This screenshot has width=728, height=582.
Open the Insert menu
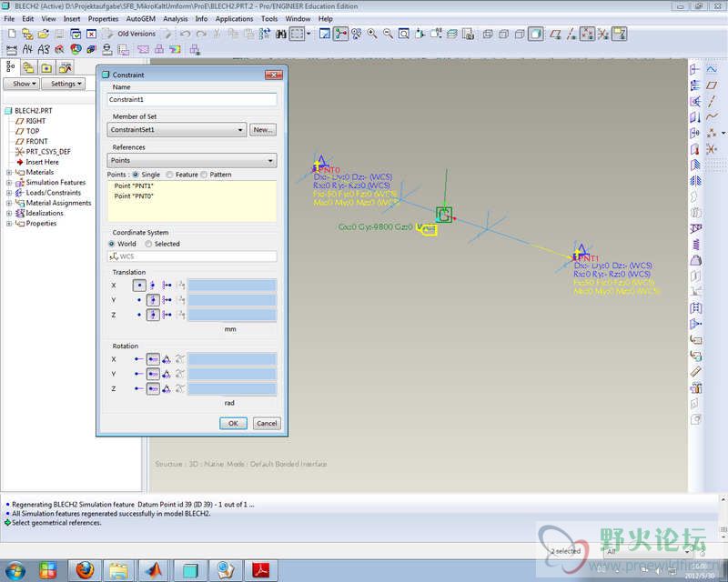tap(72, 19)
